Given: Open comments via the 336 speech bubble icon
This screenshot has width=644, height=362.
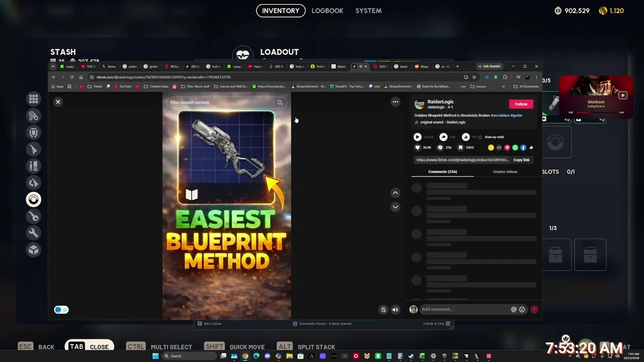Looking at the screenshot, I should 440,148.
